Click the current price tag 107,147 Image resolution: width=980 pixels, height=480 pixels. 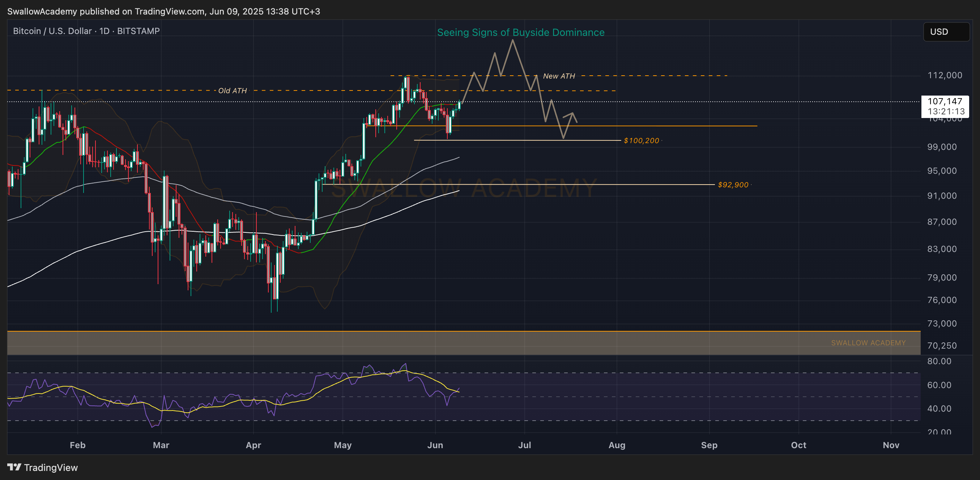click(945, 101)
